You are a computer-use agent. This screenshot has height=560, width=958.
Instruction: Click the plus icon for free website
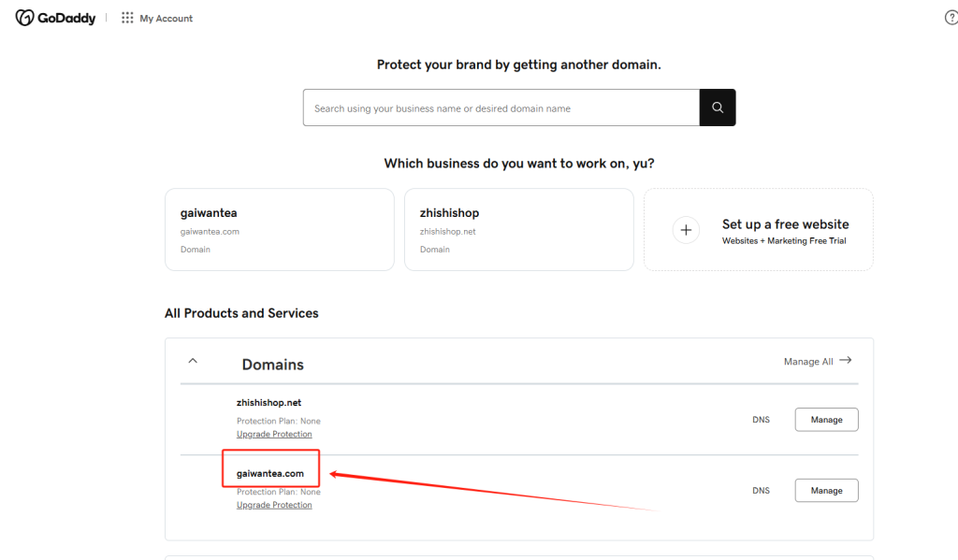686,230
